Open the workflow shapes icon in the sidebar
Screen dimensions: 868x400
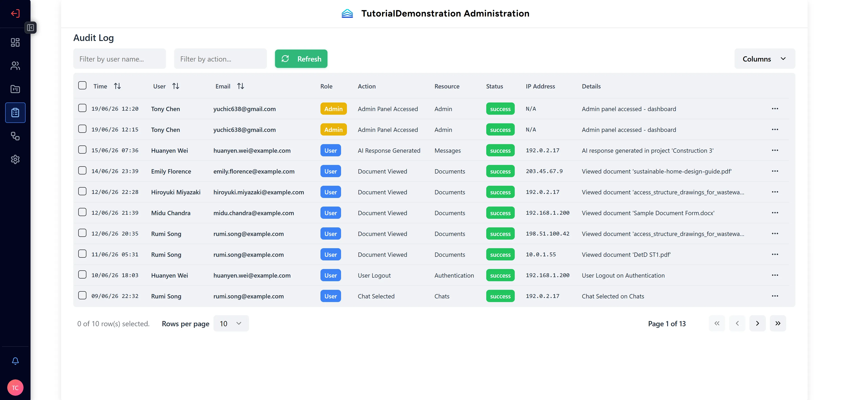[15, 136]
